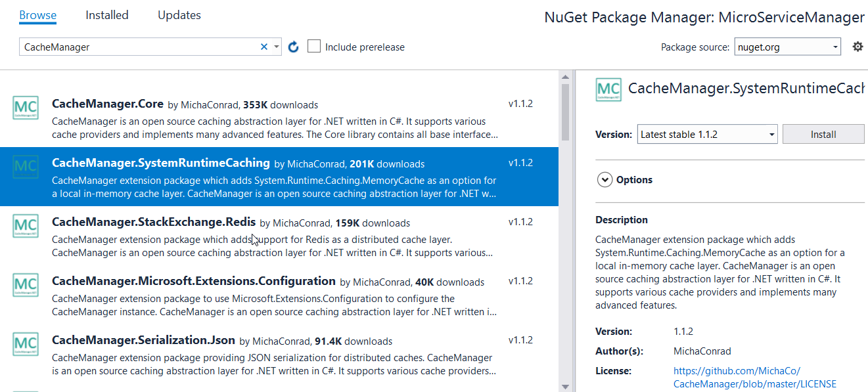Open the search box history dropdown

(x=277, y=47)
